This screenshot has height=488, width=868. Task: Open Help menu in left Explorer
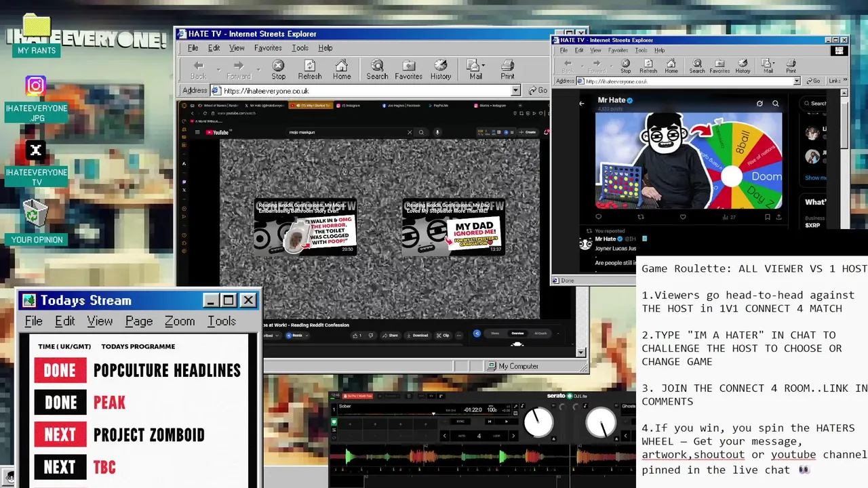tap(325, 48)
